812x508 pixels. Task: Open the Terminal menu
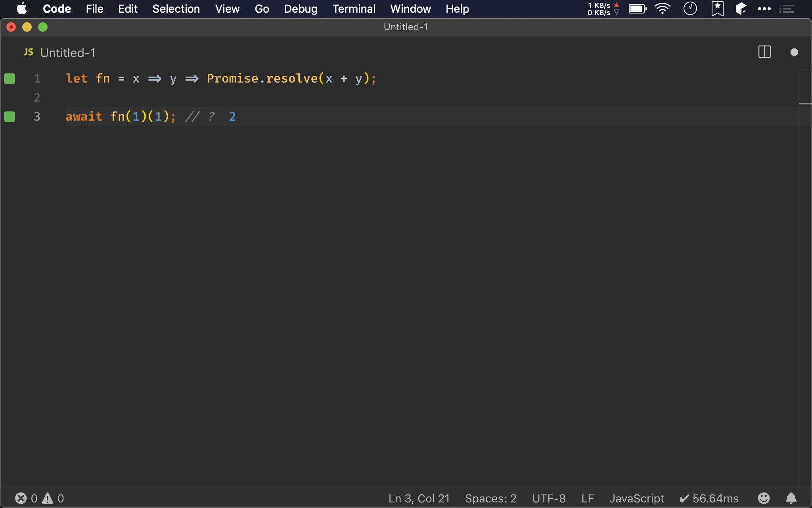click(x=354, y=9)
